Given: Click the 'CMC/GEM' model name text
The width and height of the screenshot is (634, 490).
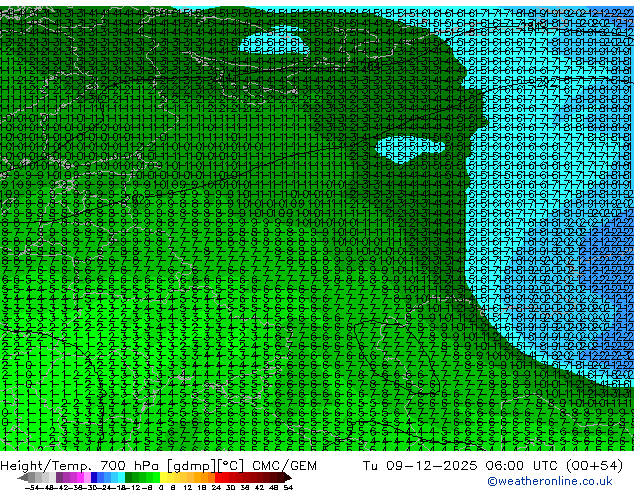Looking at the screenshot, I should 284,466.
